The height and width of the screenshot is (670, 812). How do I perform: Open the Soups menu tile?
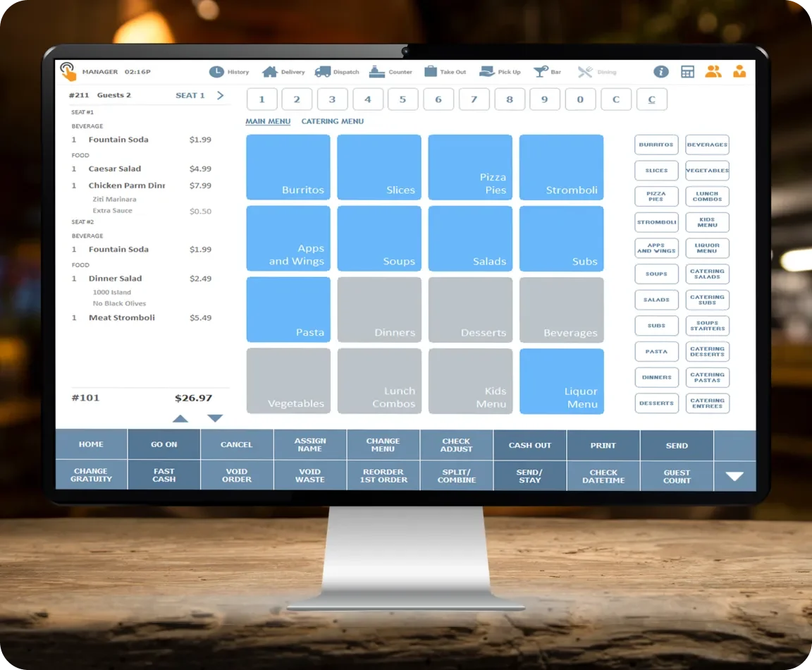click(x=379, y=238)
